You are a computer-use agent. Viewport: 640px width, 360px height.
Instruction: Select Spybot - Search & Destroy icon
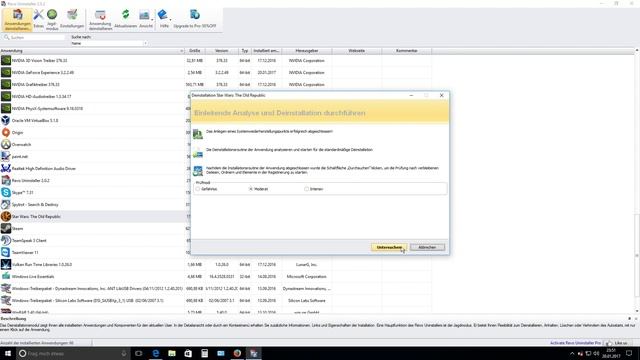point(6,204)
